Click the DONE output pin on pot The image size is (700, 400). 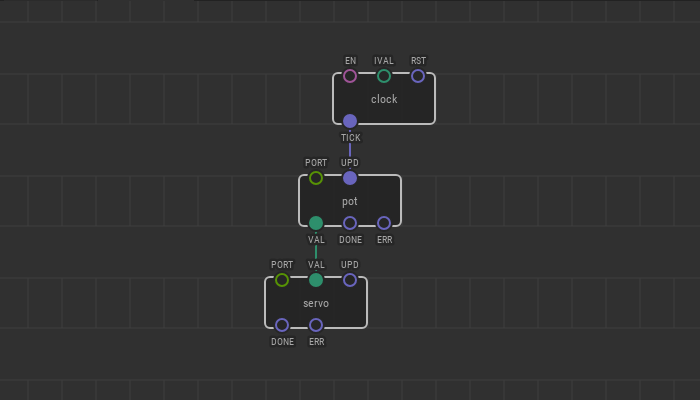(x=350, y=223)
